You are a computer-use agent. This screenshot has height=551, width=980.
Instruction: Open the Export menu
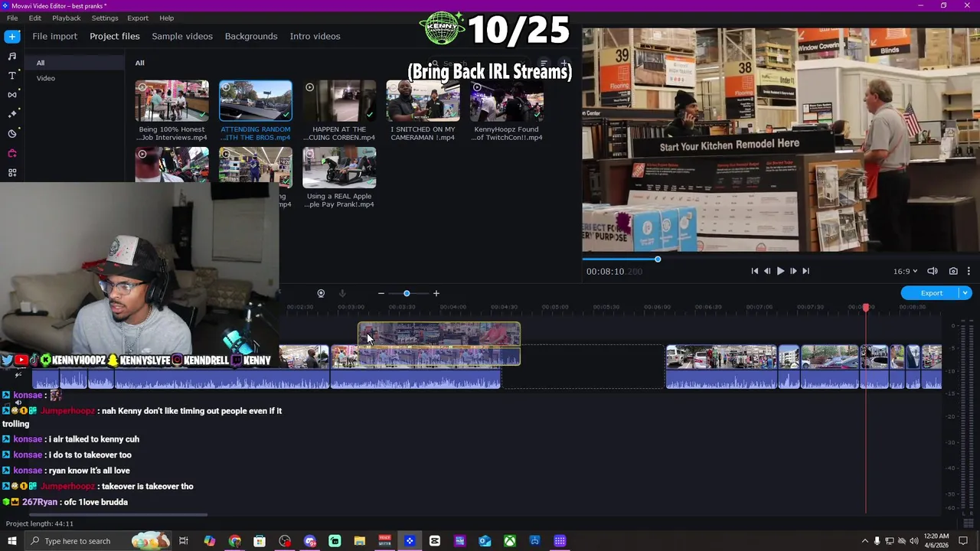138,18
